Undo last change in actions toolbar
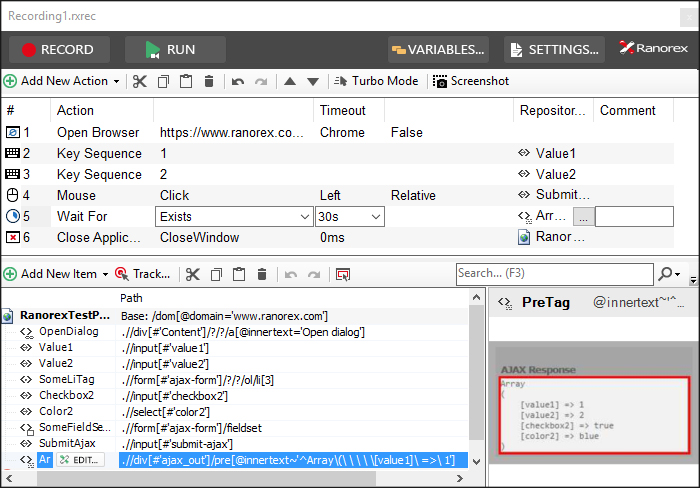 [x=238, y=81]
